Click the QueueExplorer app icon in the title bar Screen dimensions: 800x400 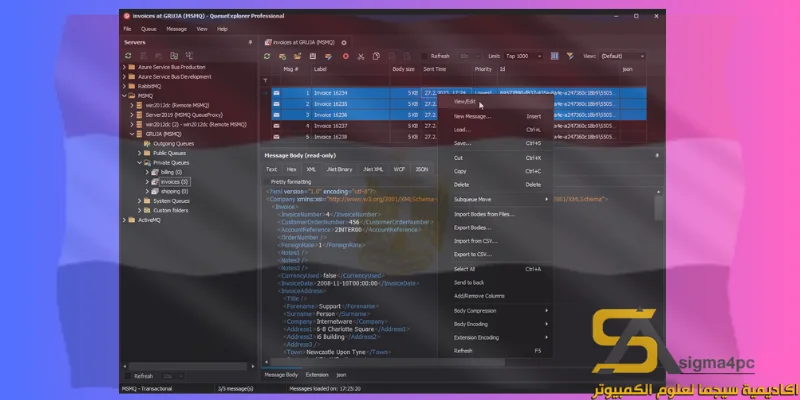[x=128, y=16]
